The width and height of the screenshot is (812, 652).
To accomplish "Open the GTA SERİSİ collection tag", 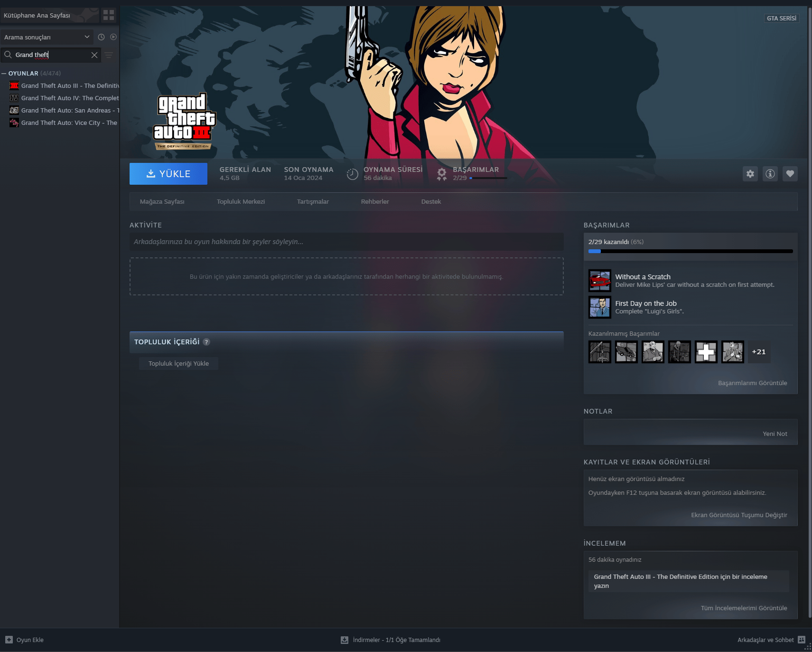I will pyautogui.click(x=782, y=18).
